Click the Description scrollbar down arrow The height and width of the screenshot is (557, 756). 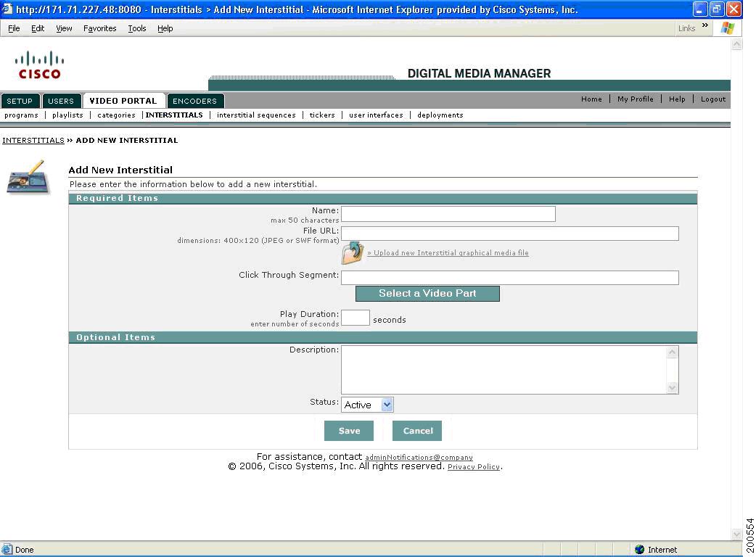(673, 388)
